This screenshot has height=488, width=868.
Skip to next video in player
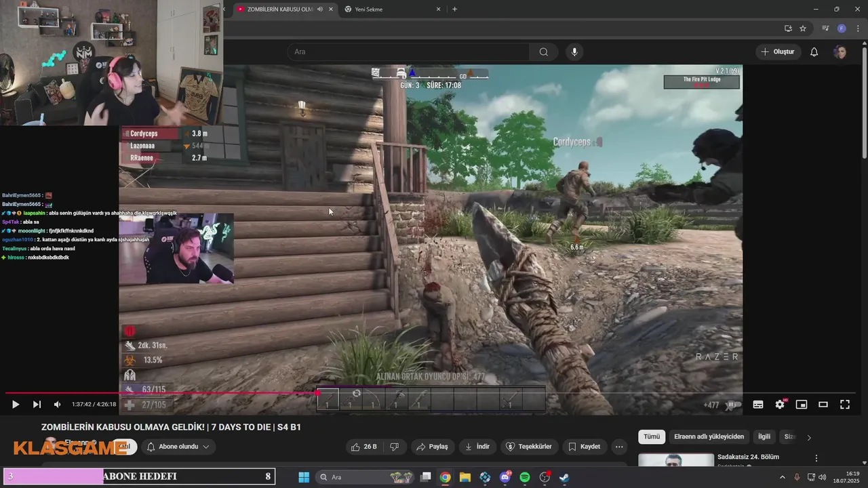[x=37, y=405]
